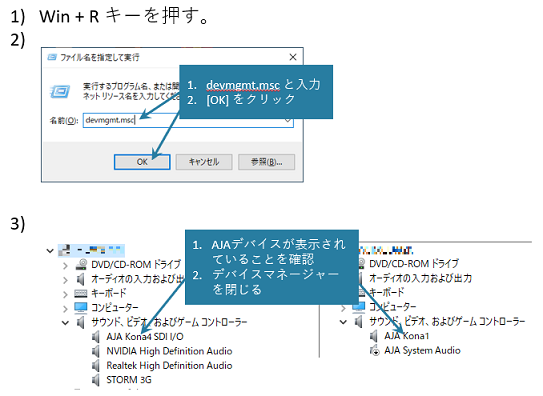Image resolution: width=543 pixels, height=396 pixels.
Task: Click the left DVD/CD-ROM drive icon
Action: [81, 264]
